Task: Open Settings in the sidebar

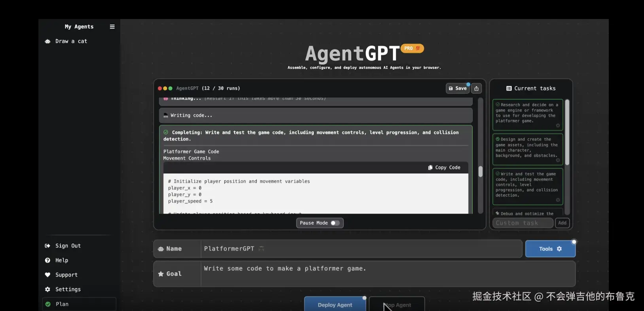Action: [x=68, y=289]
